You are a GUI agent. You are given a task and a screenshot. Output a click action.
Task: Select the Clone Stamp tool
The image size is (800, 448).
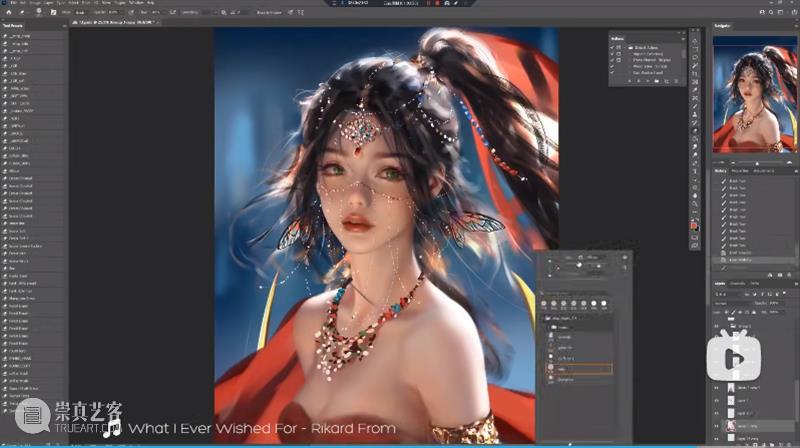(695, 114)
